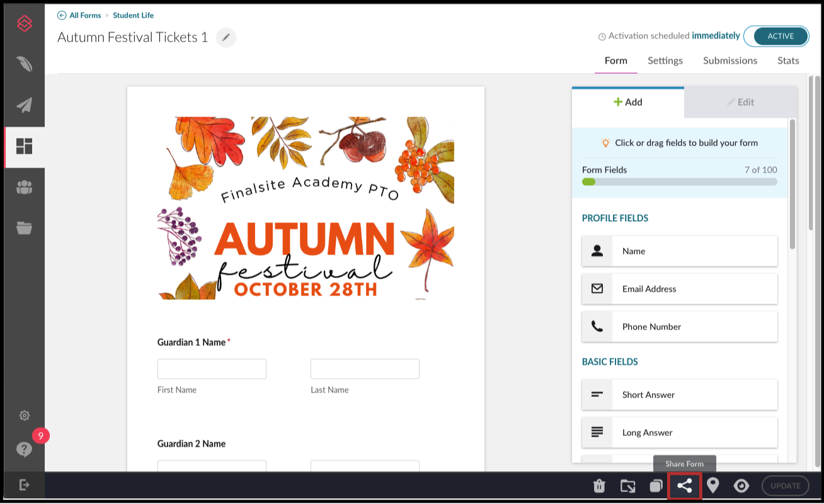Switch to the Settings tab
This screenshot has height=504, width=824.
(x=665, y=60)
